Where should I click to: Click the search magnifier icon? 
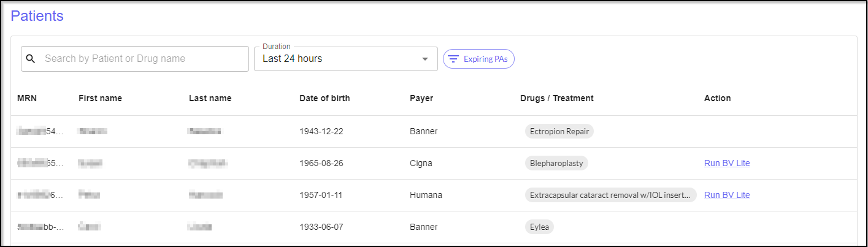click(31, 59)
